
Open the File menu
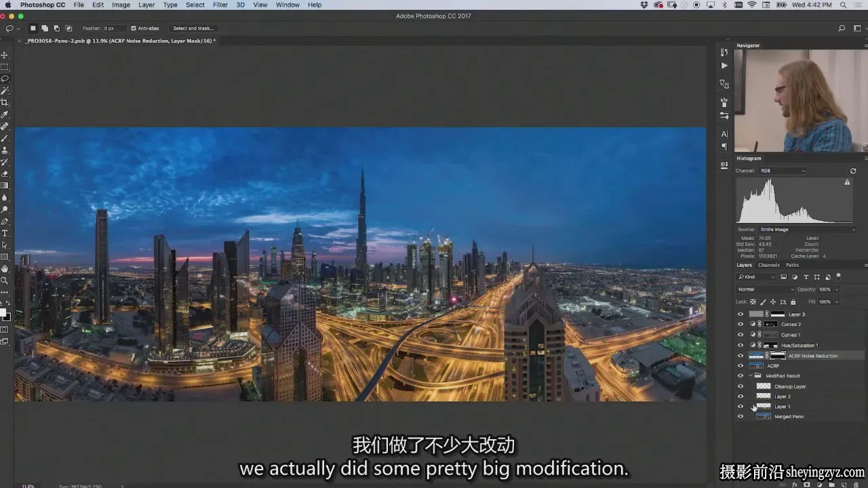coord(79,5)
